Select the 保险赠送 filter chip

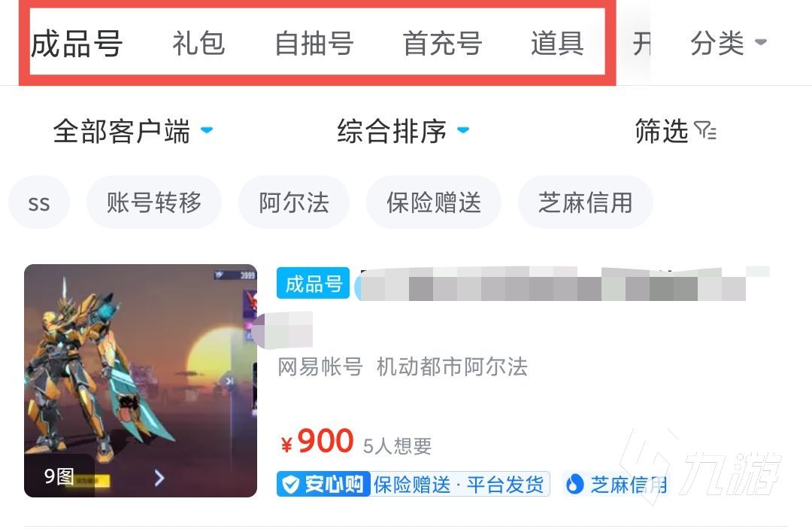click(434, 202)
